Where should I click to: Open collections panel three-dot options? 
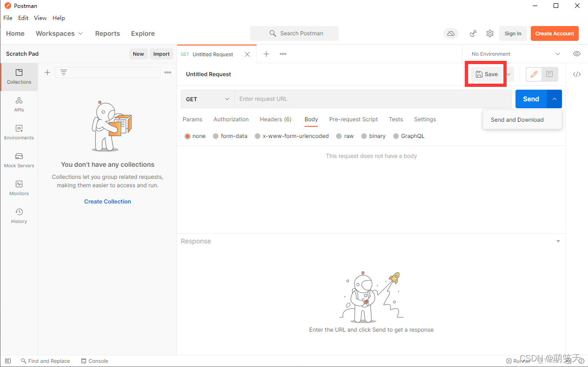click(x=168, y=72)
